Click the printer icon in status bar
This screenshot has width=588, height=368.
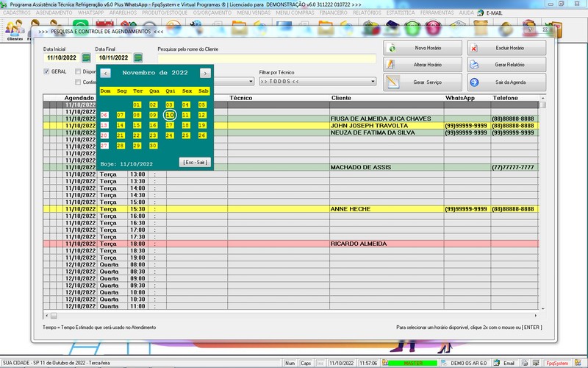(x=525, y=363)
